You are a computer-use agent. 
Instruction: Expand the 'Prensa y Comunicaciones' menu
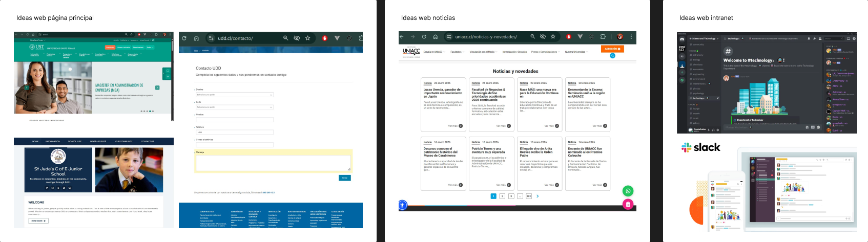[545, 52]
